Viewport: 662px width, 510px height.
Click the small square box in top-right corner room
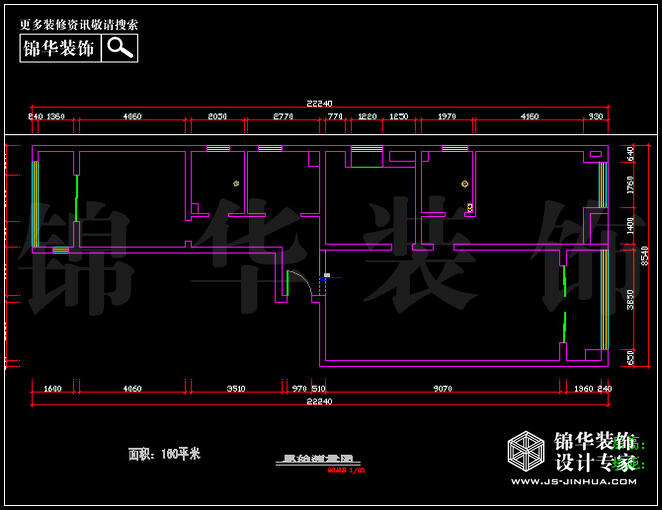click(595, 154)
